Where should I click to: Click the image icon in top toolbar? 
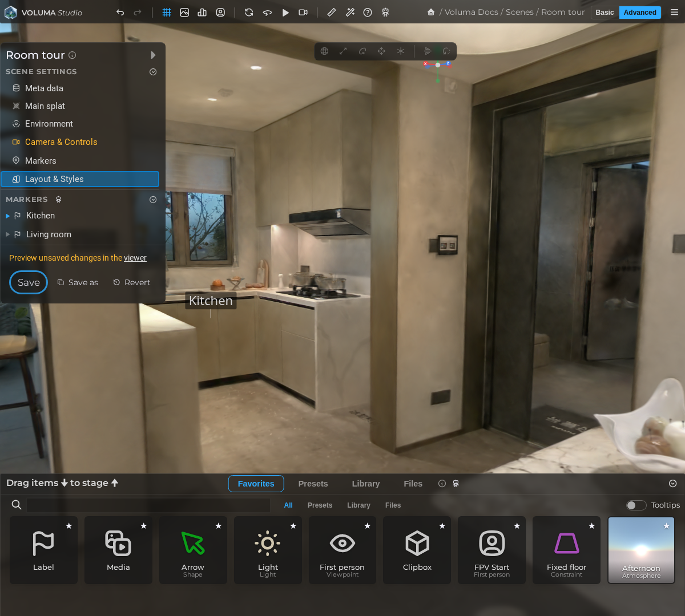[184, 12]
